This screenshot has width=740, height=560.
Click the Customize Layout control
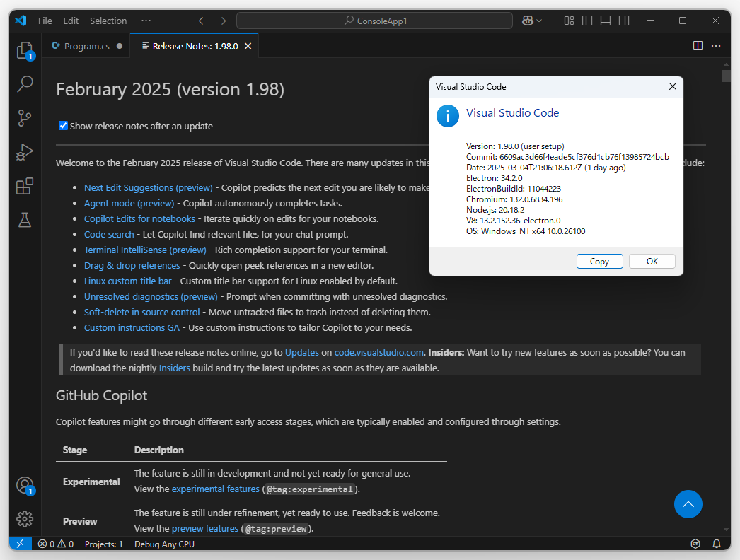pyautogui.click(x=569, y=21)
